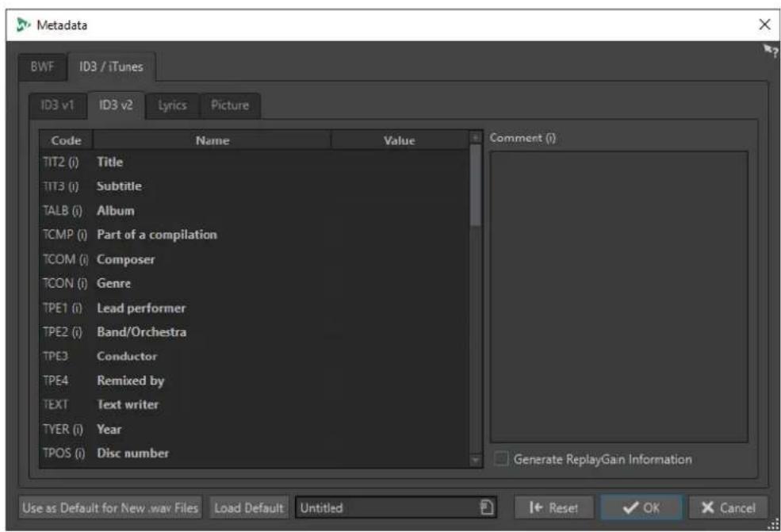
Task: Click the scroll down arrow of tag list
Action: point(476,461)
